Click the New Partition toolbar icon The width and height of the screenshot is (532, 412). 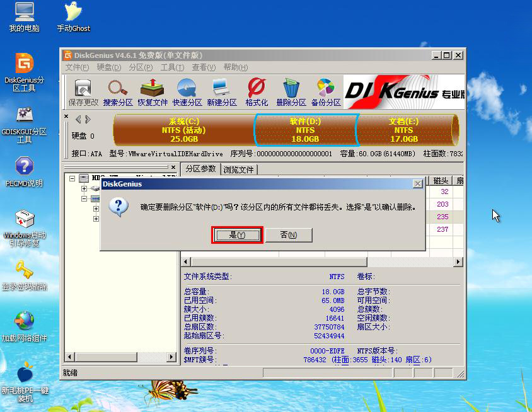(x=222, y=92)
